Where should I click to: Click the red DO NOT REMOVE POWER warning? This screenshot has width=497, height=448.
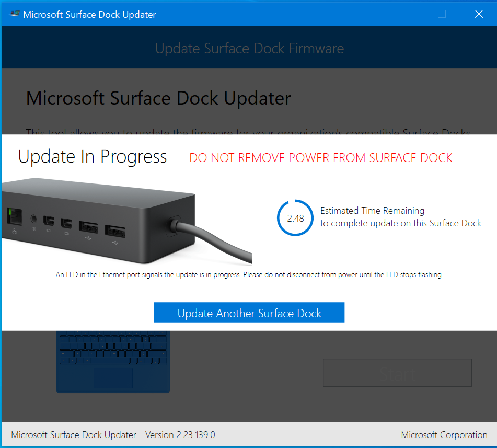coord(317,158)
